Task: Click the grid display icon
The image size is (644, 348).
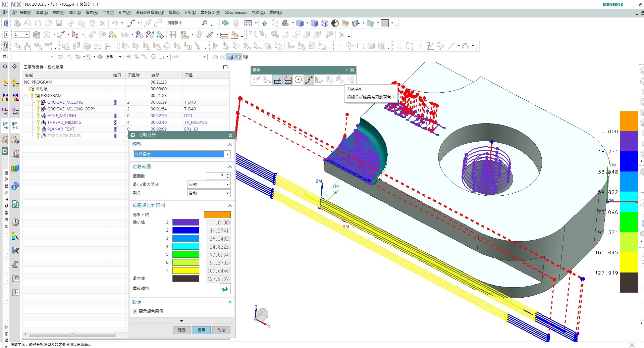Action: coord(173,35)
